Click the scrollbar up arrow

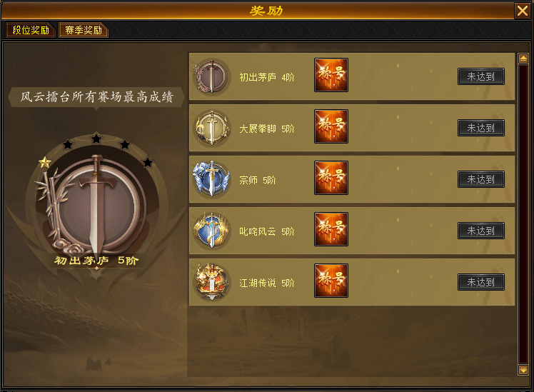tap(523, 59)
